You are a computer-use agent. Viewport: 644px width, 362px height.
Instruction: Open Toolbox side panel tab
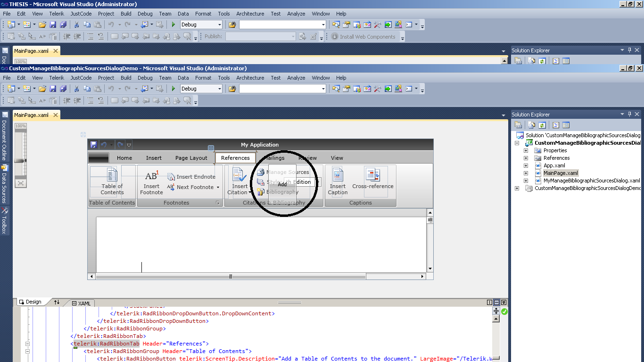pos(4,221)
